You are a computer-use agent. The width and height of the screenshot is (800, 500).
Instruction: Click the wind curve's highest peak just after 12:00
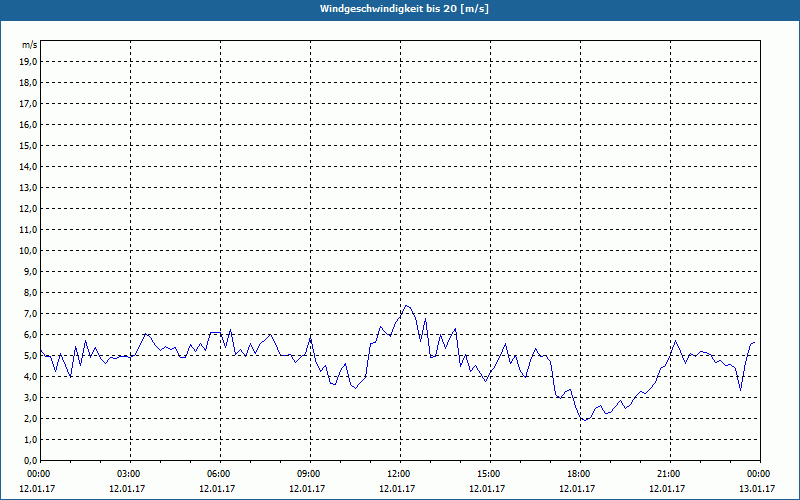pyautogui.click(x=406, y=306)
